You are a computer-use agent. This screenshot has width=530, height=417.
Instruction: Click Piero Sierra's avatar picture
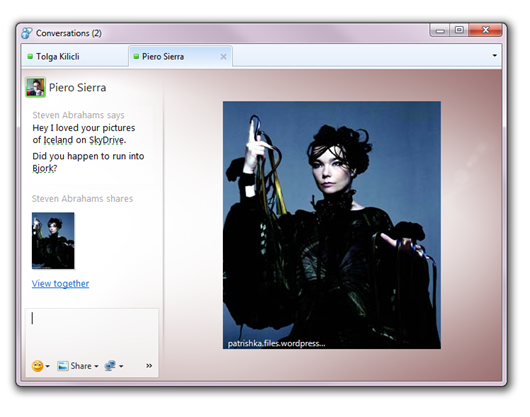[x=35, y=87]
